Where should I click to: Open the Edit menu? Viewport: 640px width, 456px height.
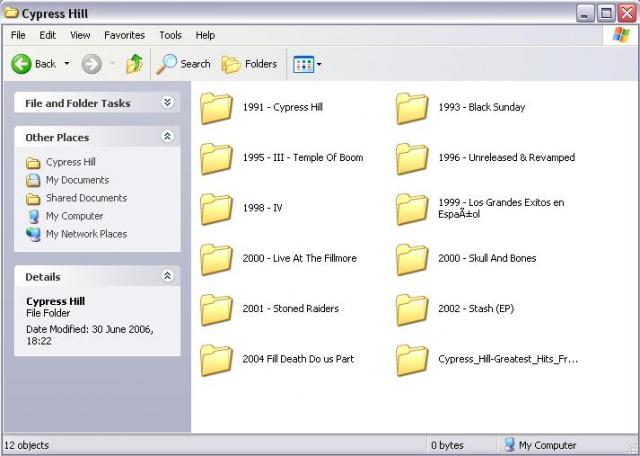click(x=47, y=35)
